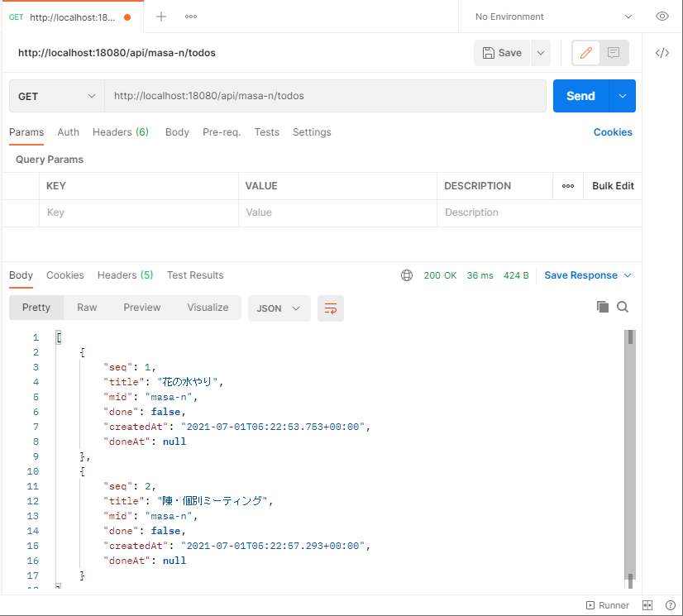Click the three-dots tab options icon

(191, 17)
